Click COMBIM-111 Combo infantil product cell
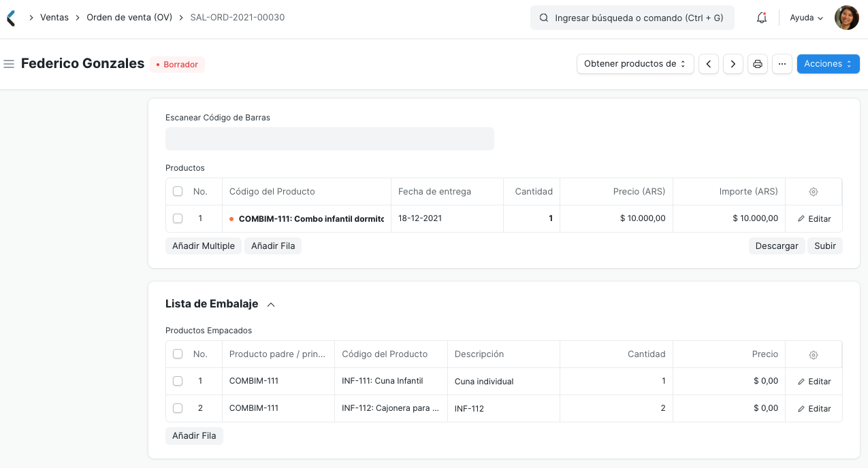This screenshot has height=468, width=868. [x=306, y=219]
